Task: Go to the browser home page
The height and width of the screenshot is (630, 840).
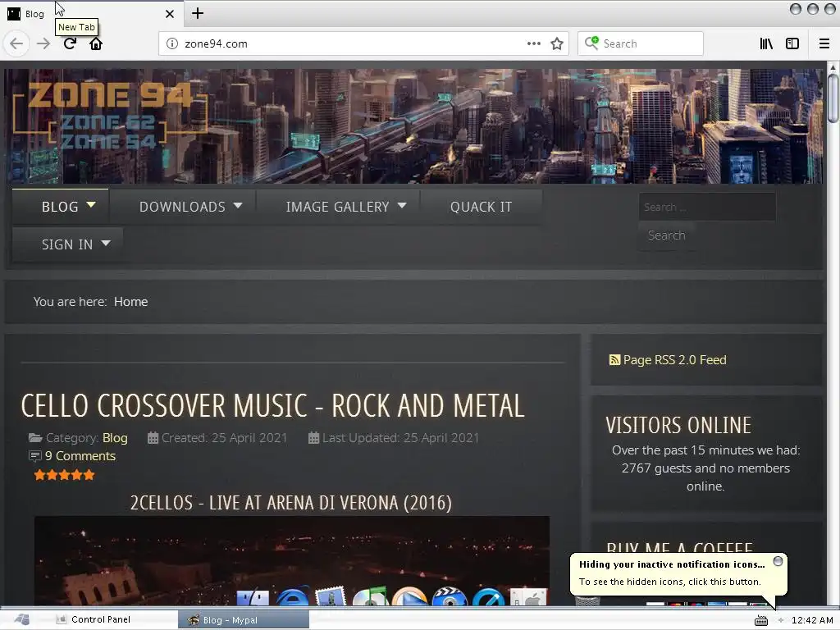Action: [x=96, y=43]
